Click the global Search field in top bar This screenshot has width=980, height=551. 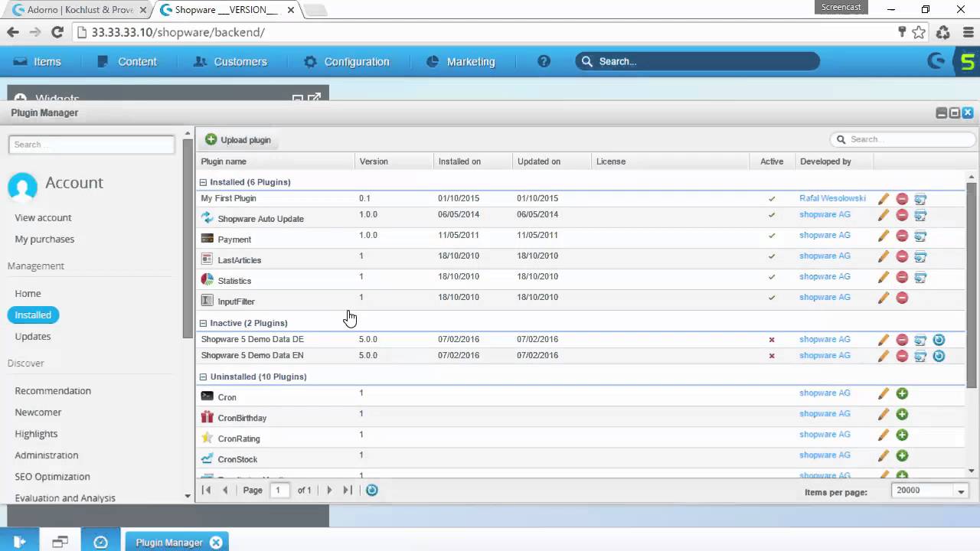pos(697,61)
